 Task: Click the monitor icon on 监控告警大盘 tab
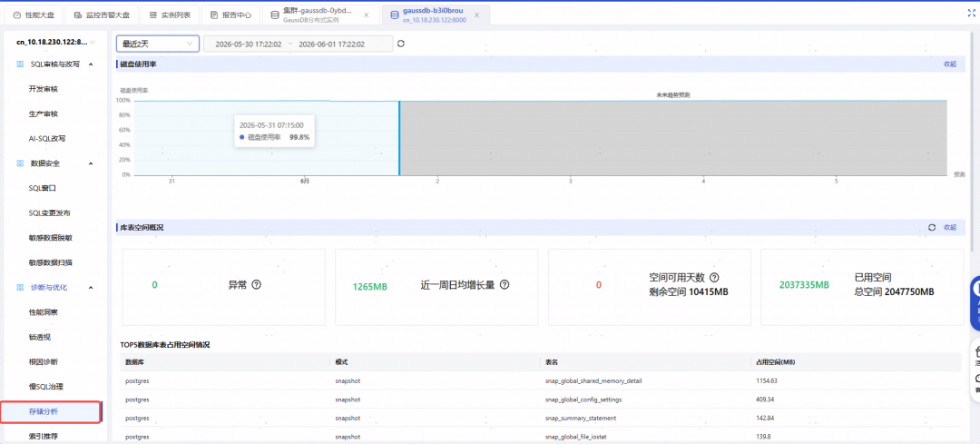[x=76, y=15]
